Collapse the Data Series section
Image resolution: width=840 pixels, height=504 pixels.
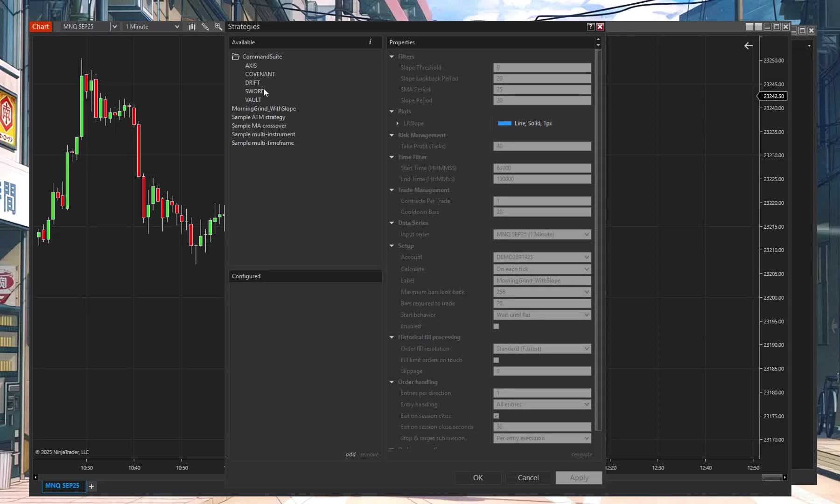click(x=392, y=223)
